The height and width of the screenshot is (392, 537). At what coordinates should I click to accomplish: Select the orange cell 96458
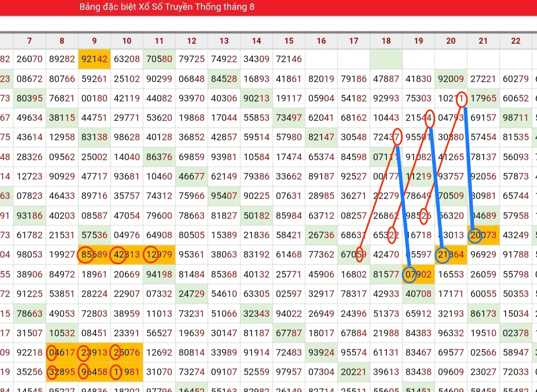[x=94, y=372]
